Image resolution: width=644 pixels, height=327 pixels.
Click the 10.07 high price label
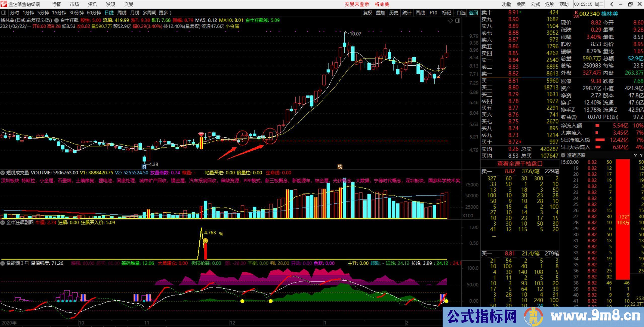[355, 34]
